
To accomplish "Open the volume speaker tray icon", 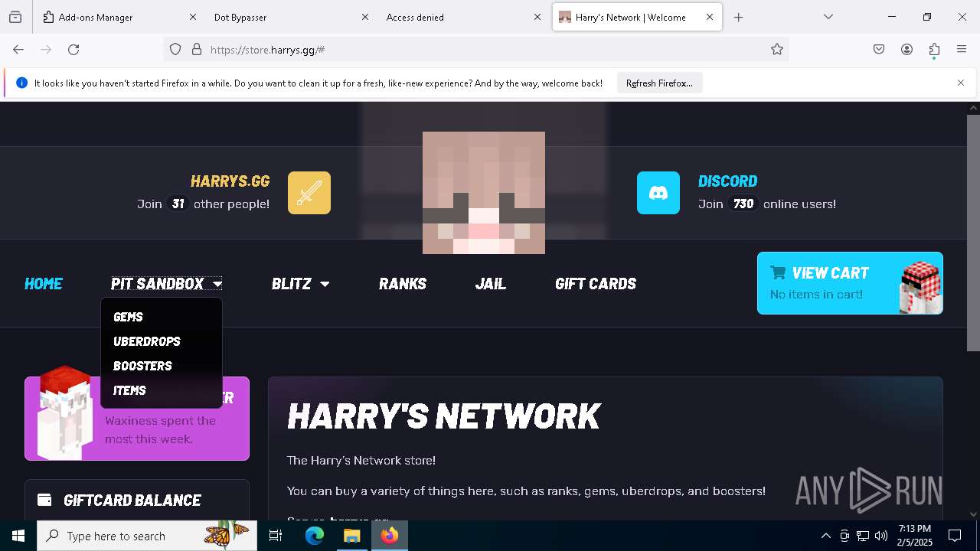I will [x=881, y=536].
